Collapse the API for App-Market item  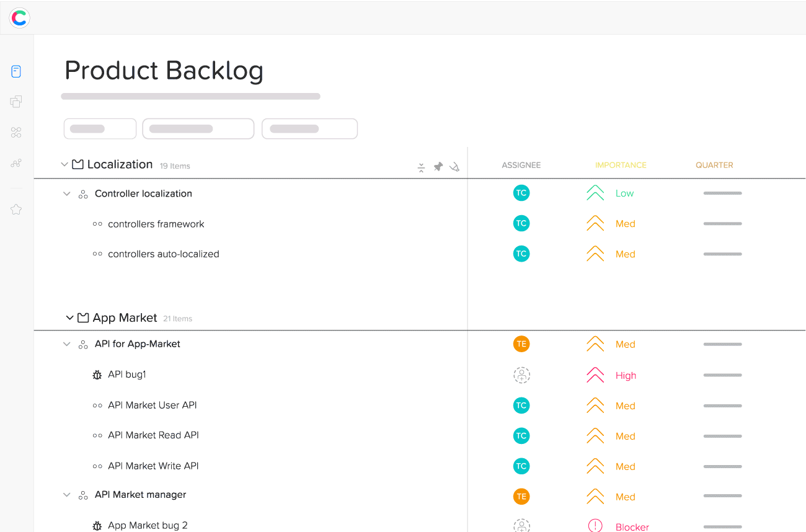click(67, 344)
